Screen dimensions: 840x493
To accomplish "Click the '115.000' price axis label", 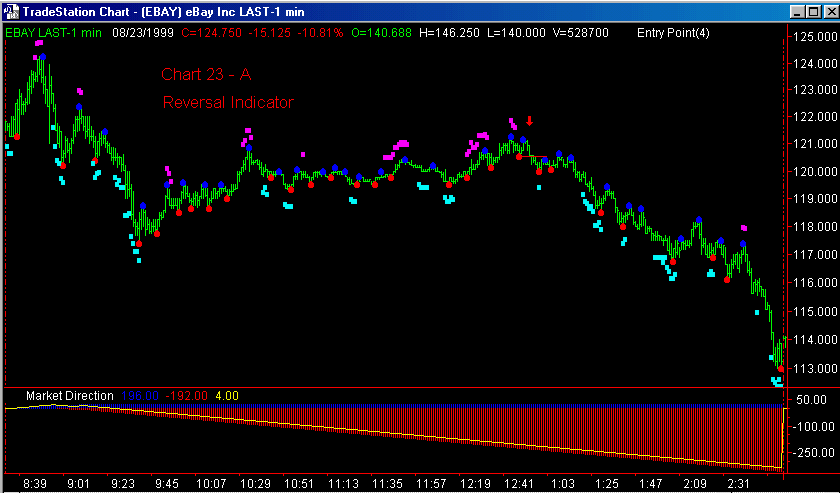I will (x=815, y=311).
